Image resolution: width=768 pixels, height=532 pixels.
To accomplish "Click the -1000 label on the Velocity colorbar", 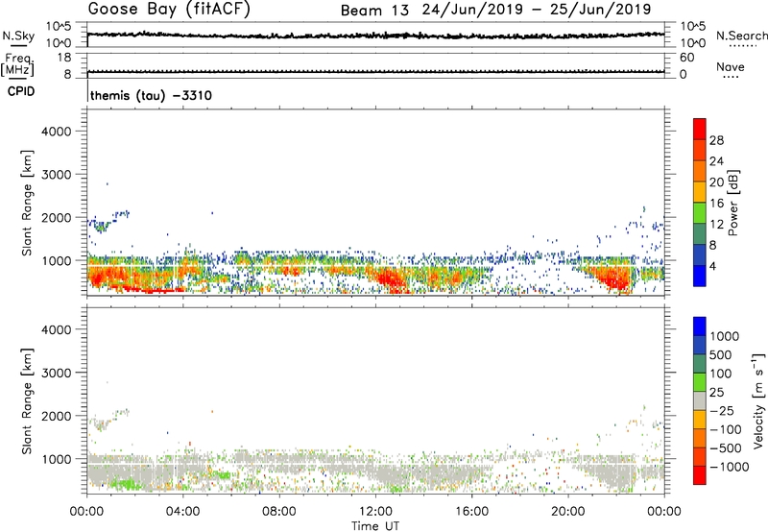I will pos(730,467).
